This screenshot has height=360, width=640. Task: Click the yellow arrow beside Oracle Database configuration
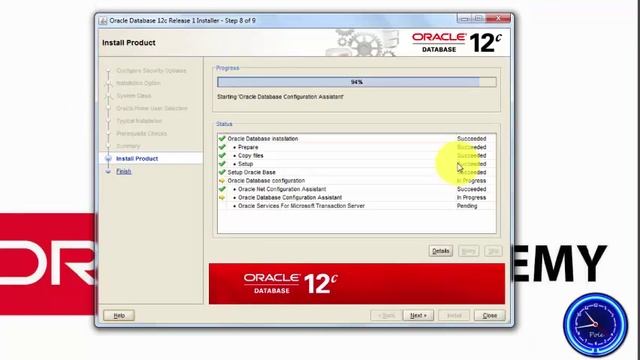point(222,181)
